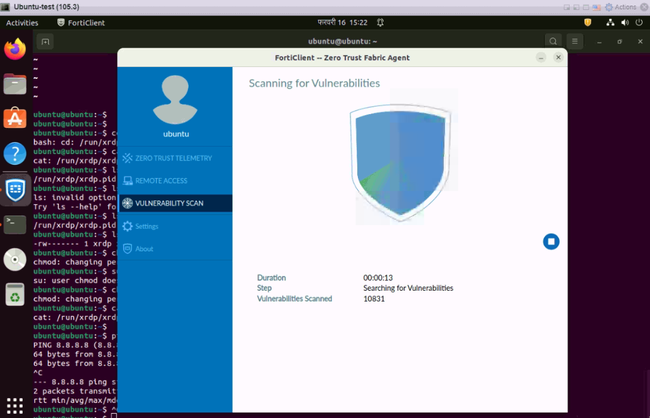
Task: Launch Firefox from the dock
Action: point(15,49)
